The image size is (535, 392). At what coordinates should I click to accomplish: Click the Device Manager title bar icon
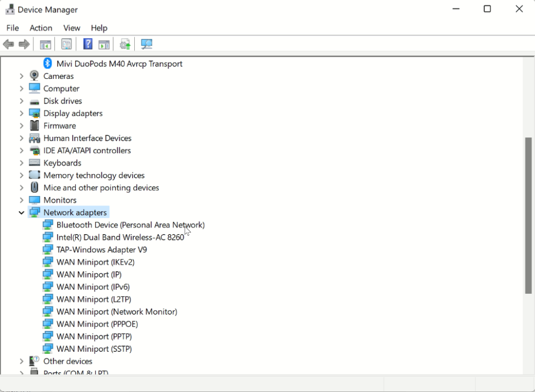[9, 9]
